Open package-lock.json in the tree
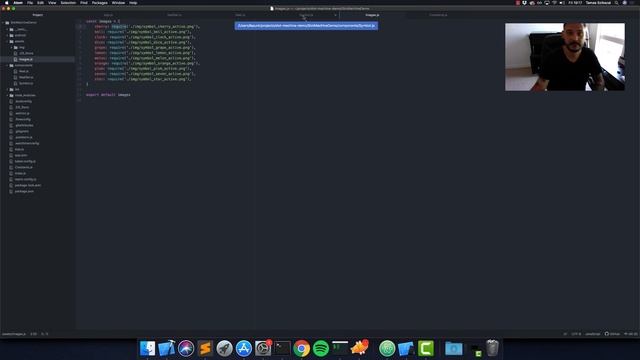The height and width of the screenshot is (360, 640). 28,185
